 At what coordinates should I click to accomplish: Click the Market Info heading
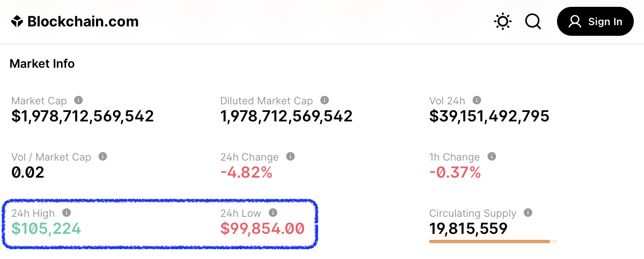tap(42, 64)
